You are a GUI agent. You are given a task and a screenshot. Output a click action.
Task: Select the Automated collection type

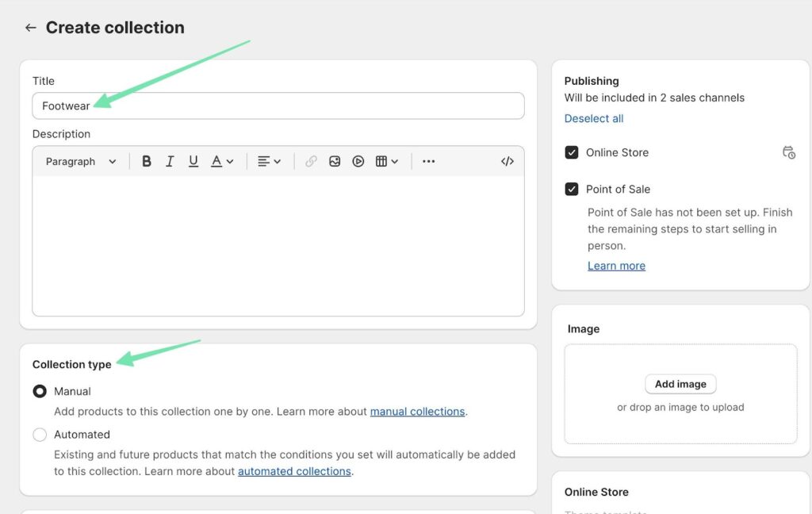[x=40, y=435]
